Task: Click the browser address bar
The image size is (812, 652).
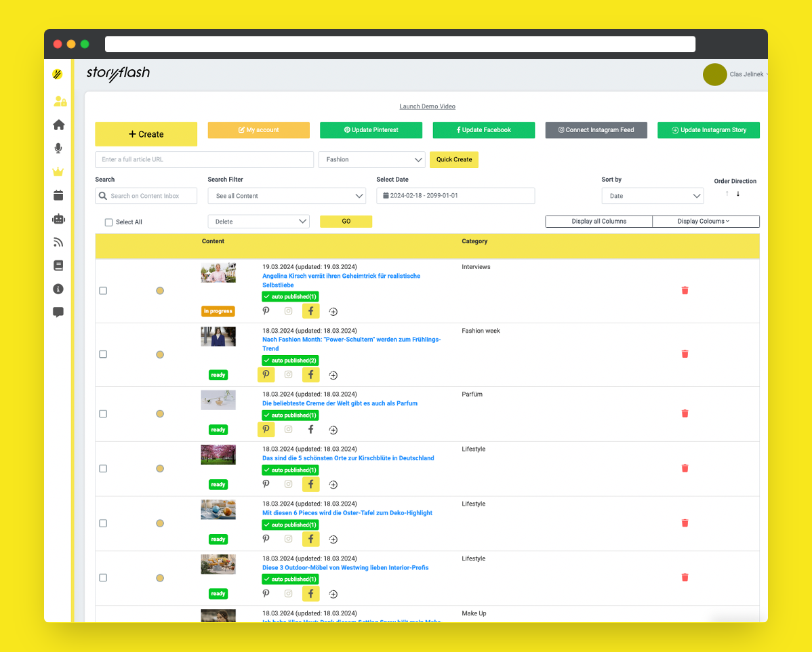Action: (x=400, y=44)
